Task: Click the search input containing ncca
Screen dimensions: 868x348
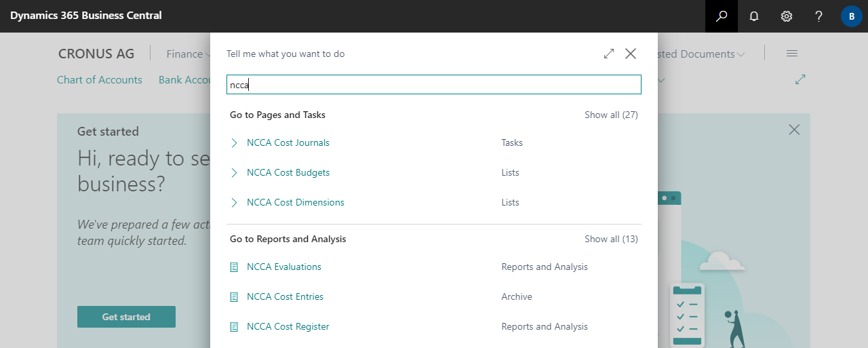Action: pyautogui.click(x=434, y=85)
